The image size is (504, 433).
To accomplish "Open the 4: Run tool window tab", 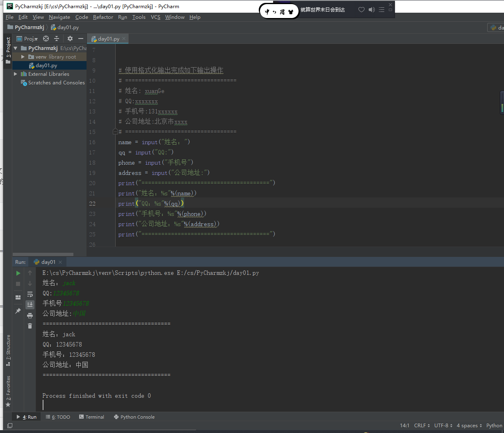I will click(26, 417).
